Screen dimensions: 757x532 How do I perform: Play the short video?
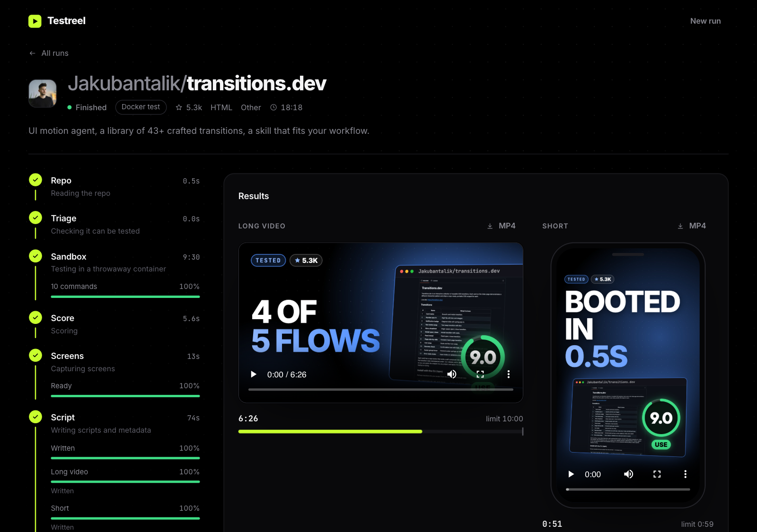pos(571,474)
